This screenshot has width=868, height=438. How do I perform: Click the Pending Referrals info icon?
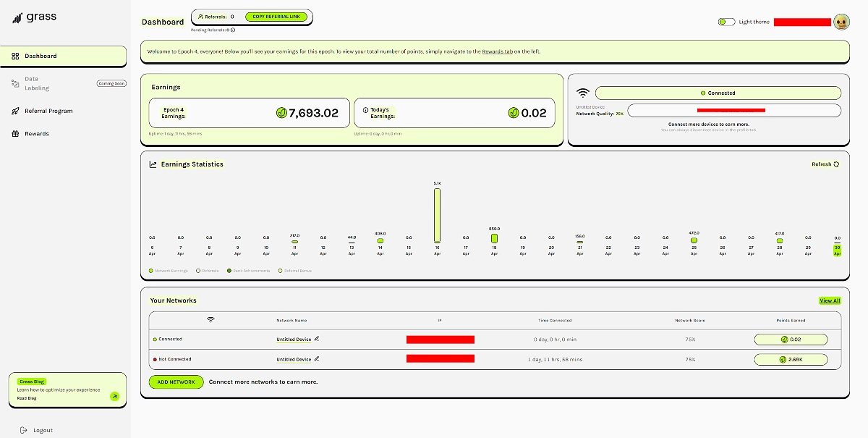pos(233,30)
